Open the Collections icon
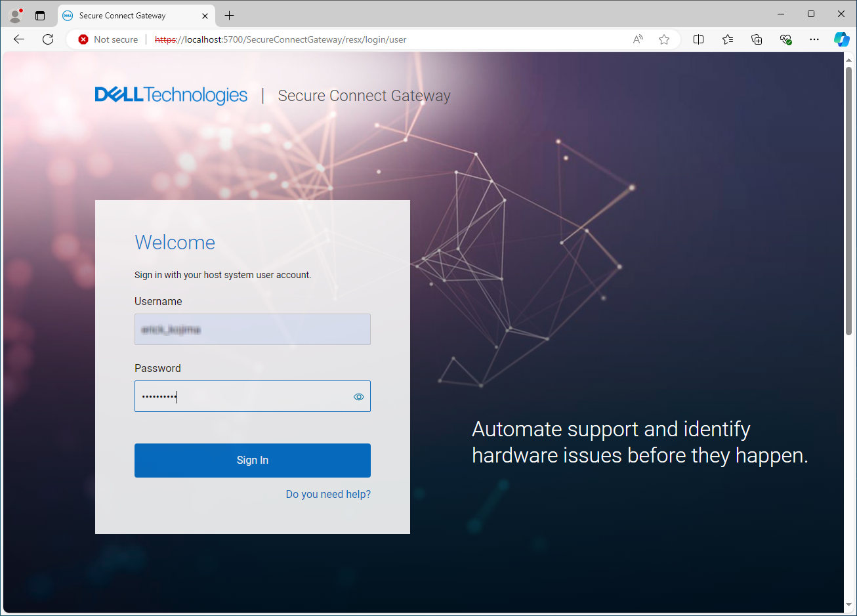 click(x=757, y=39)
